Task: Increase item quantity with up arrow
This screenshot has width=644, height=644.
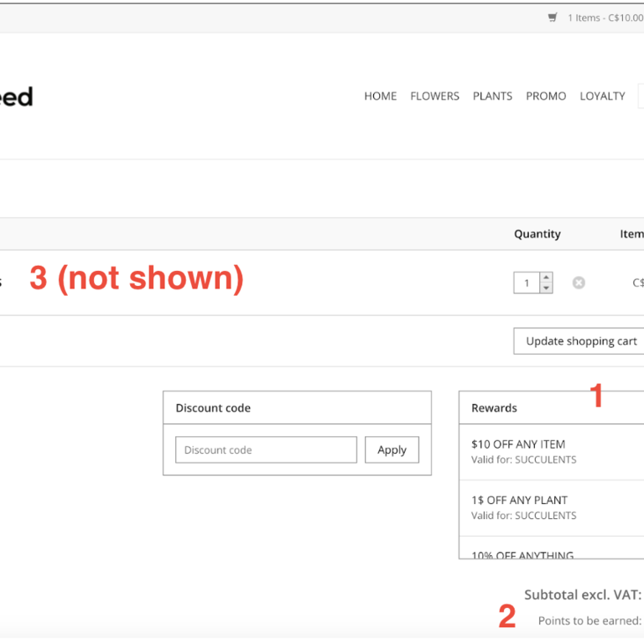Action: point(546,278)
